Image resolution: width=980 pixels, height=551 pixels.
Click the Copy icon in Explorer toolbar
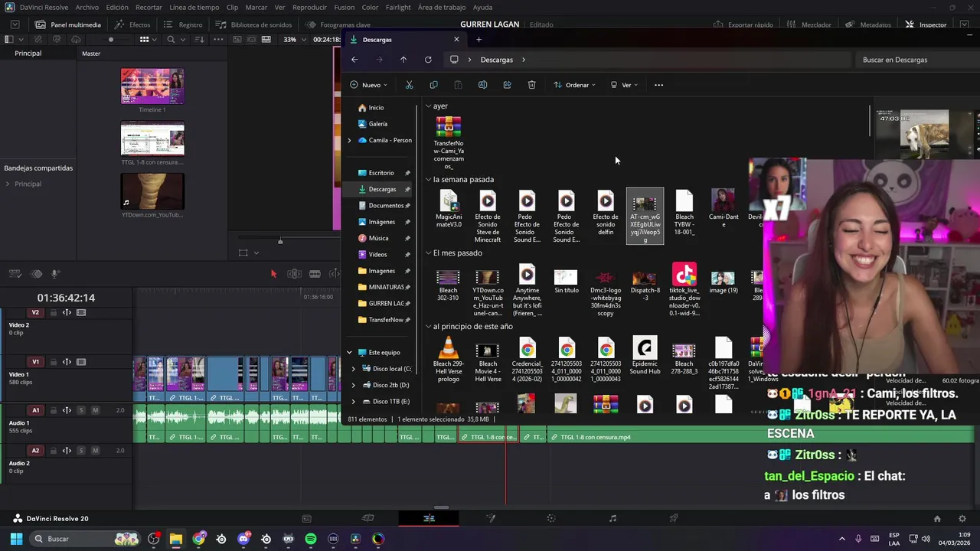click(433, 85)
